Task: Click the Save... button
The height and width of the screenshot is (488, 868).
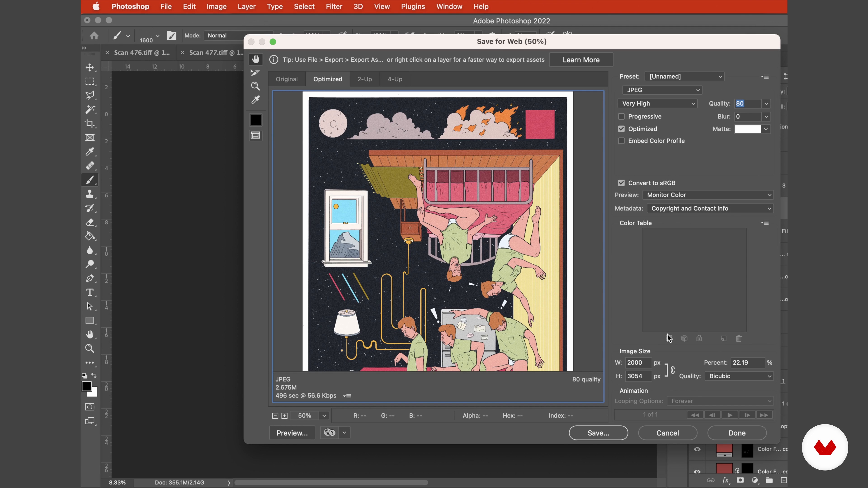Action: (598, 433)
